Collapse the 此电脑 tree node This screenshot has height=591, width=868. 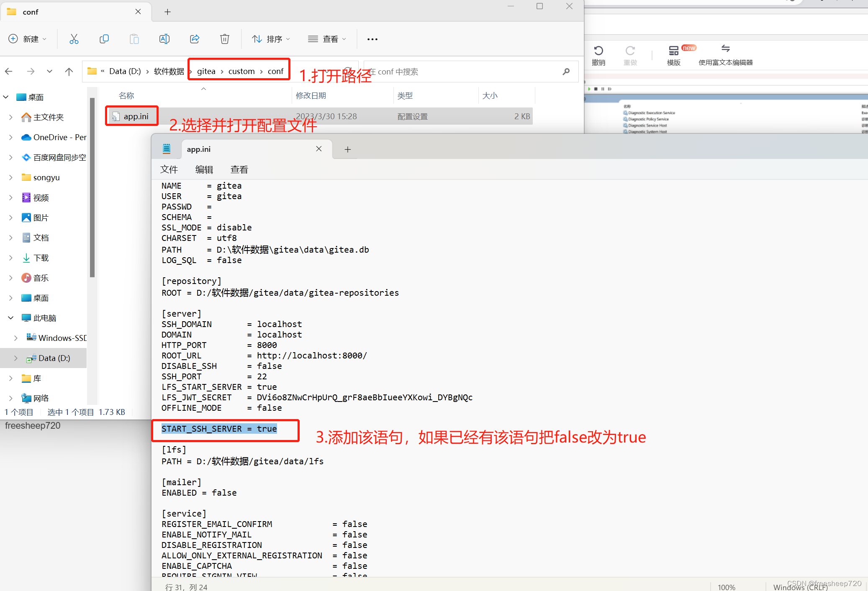coord(11,318)
